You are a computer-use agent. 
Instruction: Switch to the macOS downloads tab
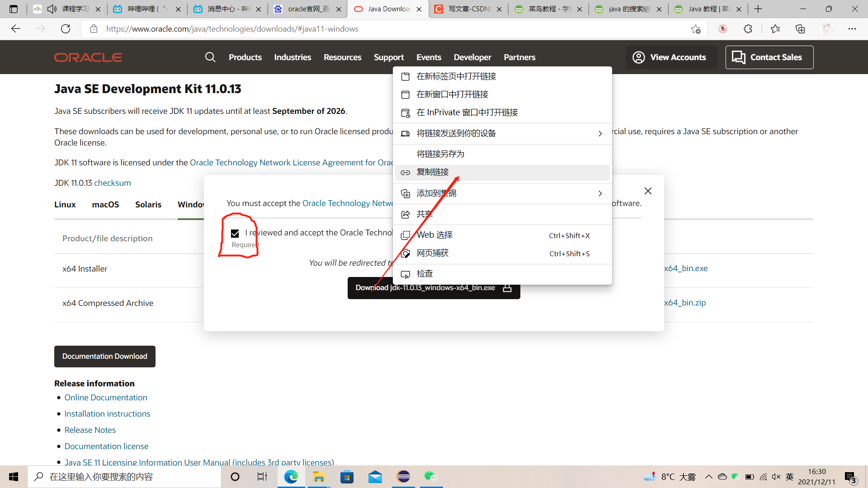point(105,204)
